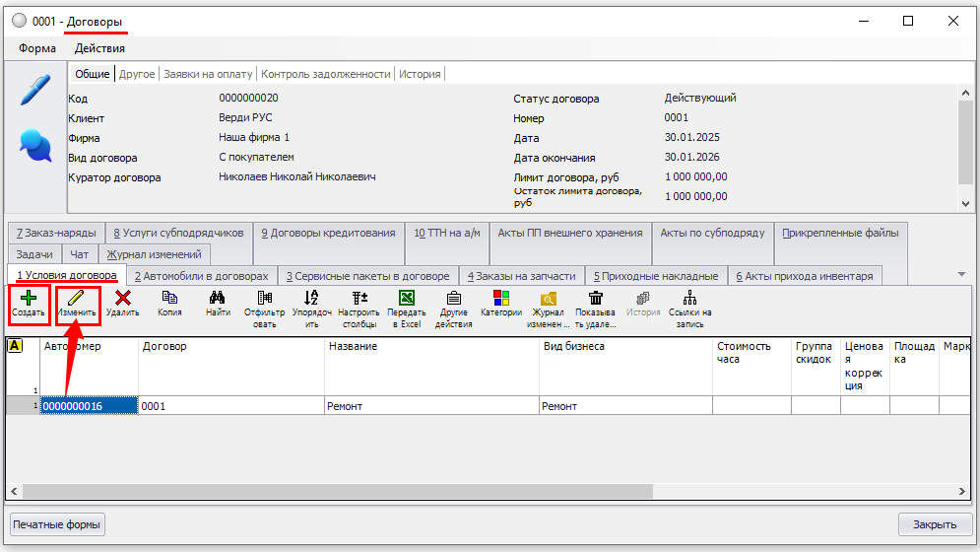The height and width of the screenshot is (552, 980).
Task: Click the red X Delete (Удалить) icon
Action: click(123, 299)
